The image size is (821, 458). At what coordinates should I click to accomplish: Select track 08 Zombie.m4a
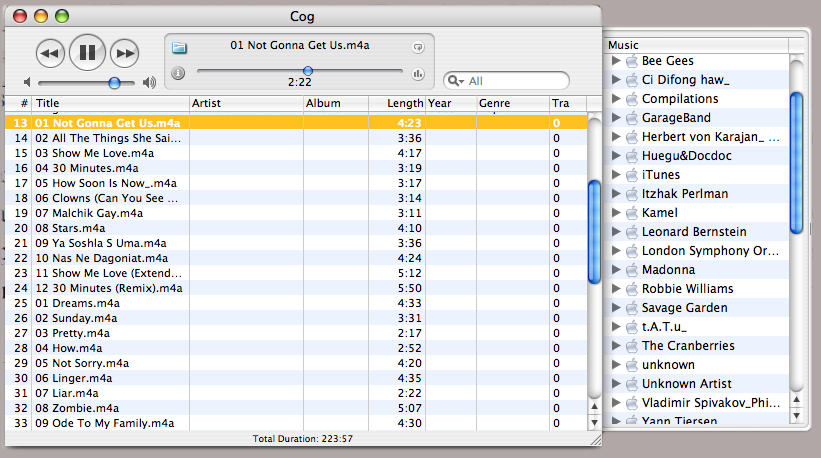[296, 408]
